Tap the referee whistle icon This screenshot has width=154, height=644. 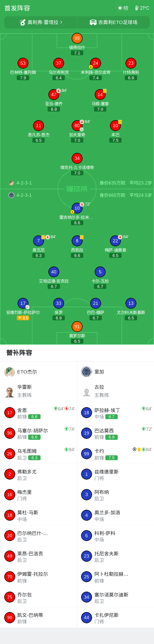(x=22, y=22)
